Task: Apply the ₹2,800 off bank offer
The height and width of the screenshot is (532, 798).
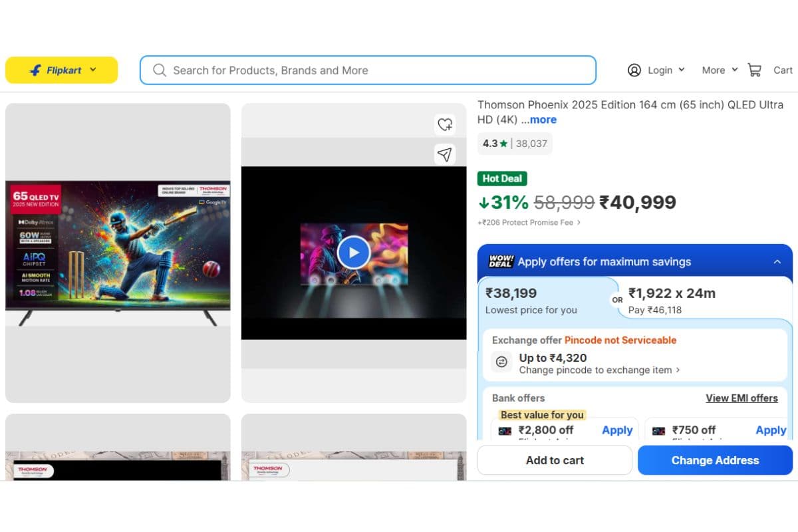Action: [x=616, y=430]
